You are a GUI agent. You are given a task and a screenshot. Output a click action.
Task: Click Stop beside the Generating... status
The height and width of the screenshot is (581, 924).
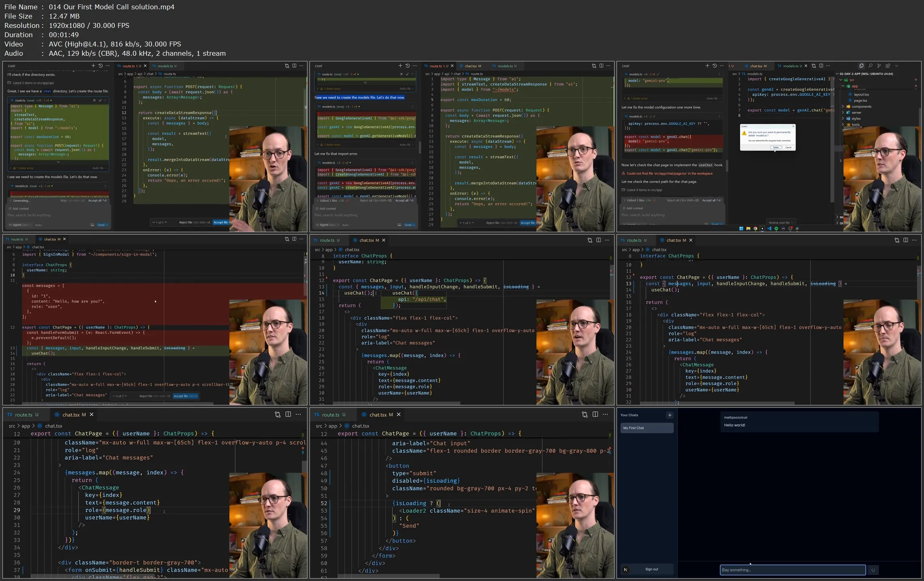tap(72, 201)
